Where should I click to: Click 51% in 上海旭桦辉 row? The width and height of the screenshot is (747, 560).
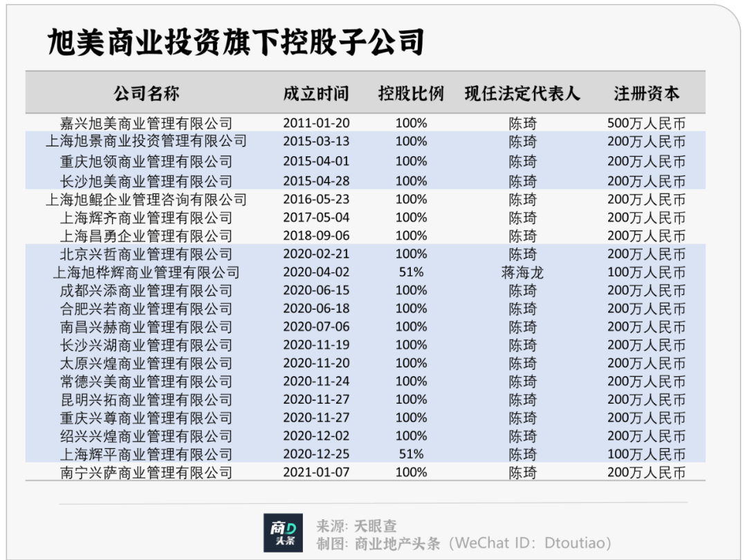(x=411, y=272)
